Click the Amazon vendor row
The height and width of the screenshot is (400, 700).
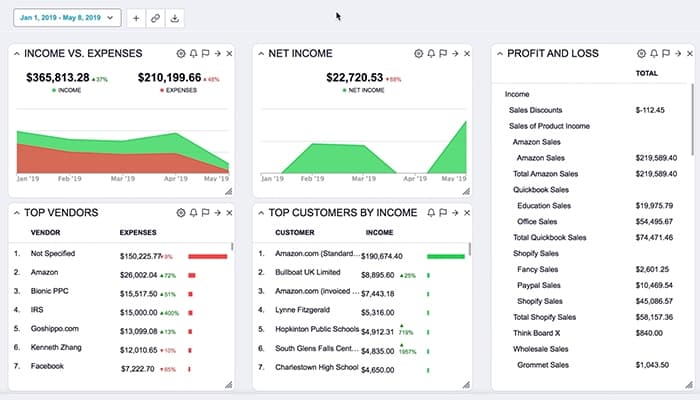pyautogui.click(x=46, y=274)
